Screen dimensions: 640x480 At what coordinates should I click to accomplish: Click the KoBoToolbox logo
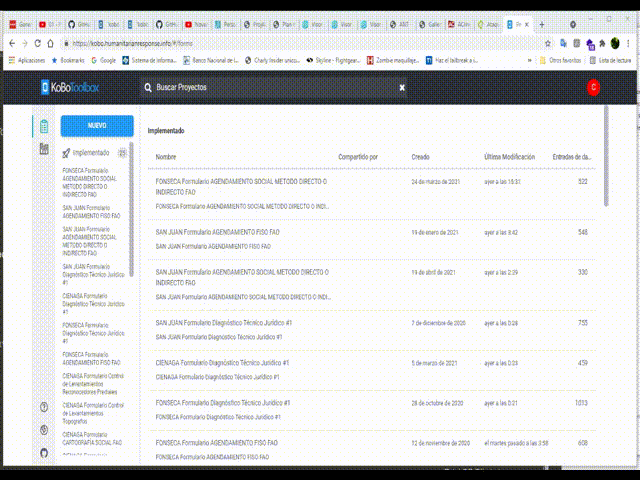[x=70, y=88]
